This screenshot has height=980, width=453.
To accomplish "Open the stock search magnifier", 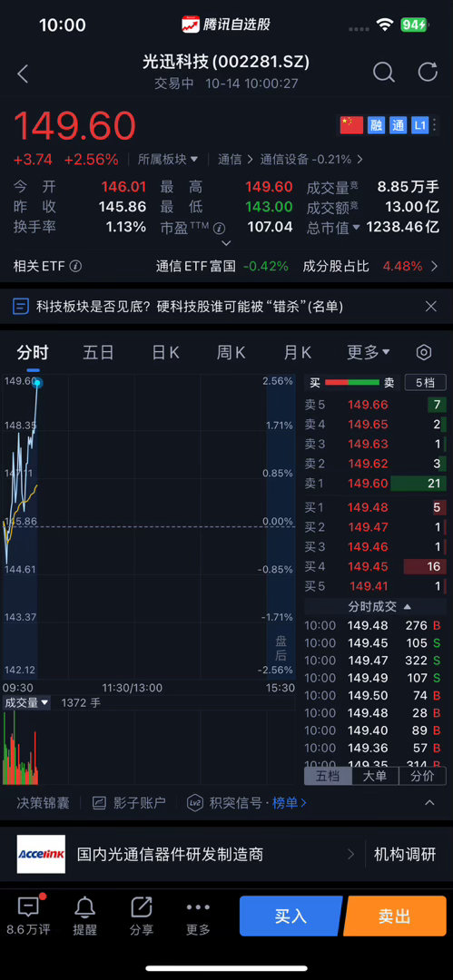I will tap(383, 73).
